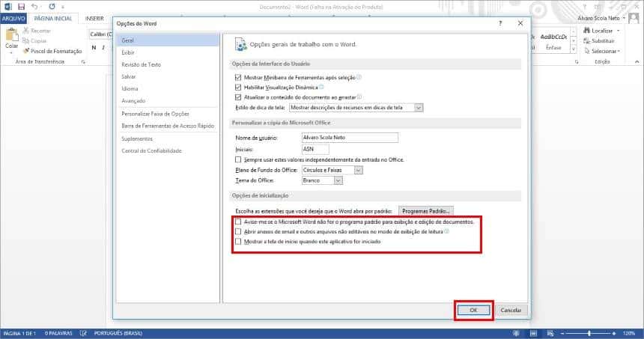Open Plano de Fundo do Office dropdown
The height and width of the screenshot is (339, 644).
click(358, 170)
